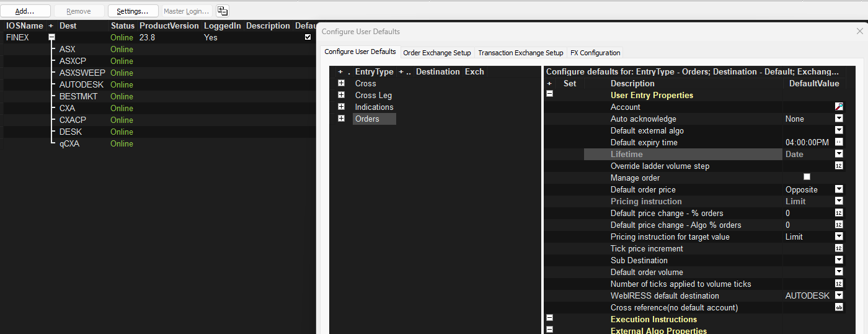Select the AUTODESK destination row
Image resolution: width=868 pixels, height=334 pixels.
[81, 84]
